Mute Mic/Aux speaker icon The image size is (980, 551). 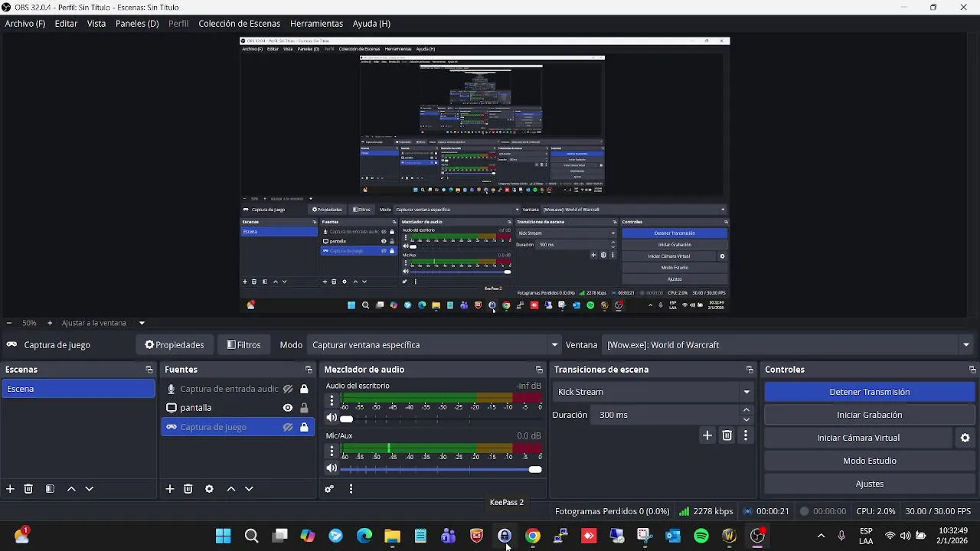coord(332,468)
